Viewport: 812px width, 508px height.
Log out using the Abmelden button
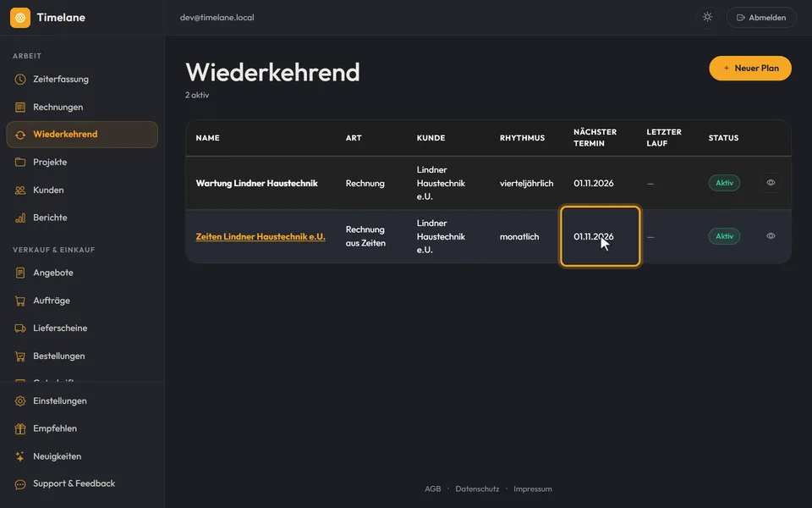761,18
